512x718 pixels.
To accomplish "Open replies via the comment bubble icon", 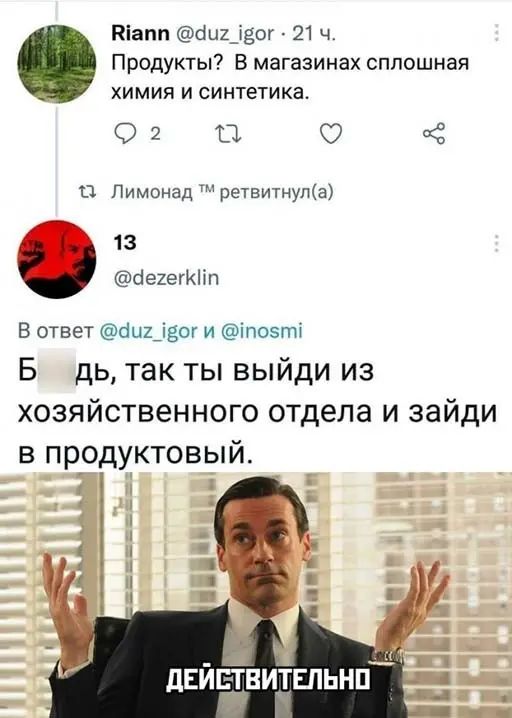I will click(x=123, y=134).
